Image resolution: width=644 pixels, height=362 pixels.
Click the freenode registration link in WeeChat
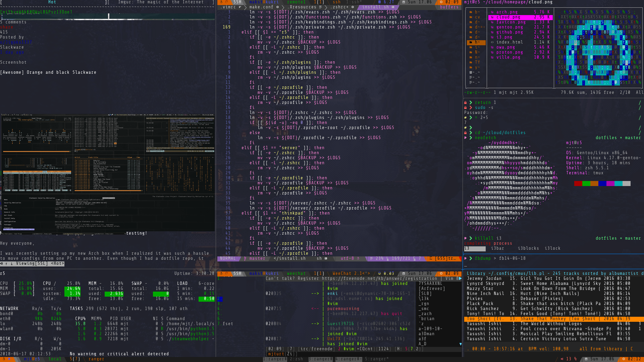point(379,279)
